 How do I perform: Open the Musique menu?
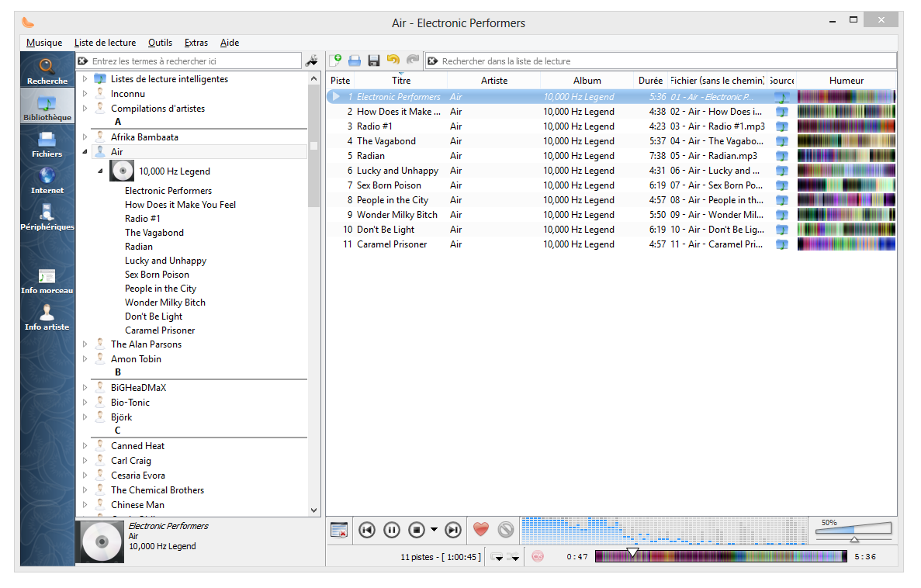(x=44, y=43)
